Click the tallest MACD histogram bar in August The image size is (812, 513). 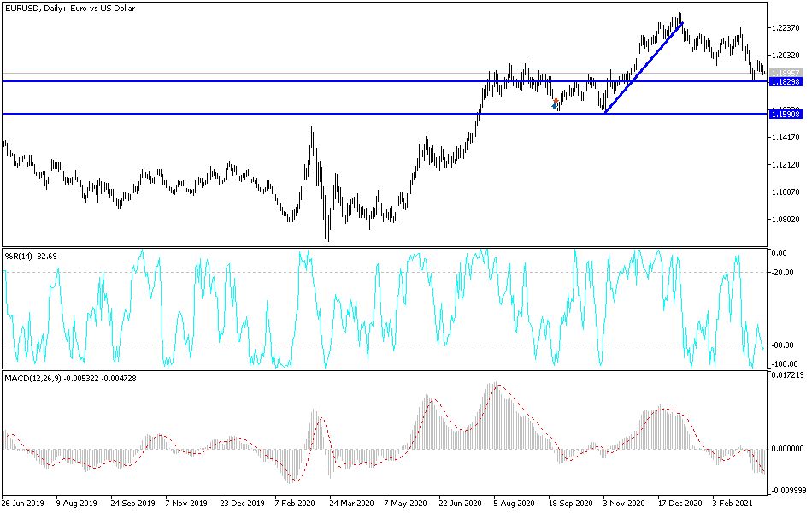496,410
